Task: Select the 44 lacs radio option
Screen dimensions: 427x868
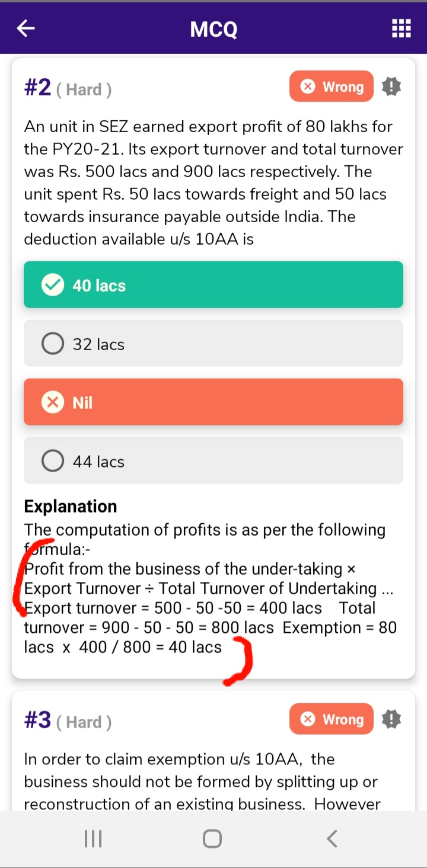Action: pyautogui.click(x=53, y=461)
